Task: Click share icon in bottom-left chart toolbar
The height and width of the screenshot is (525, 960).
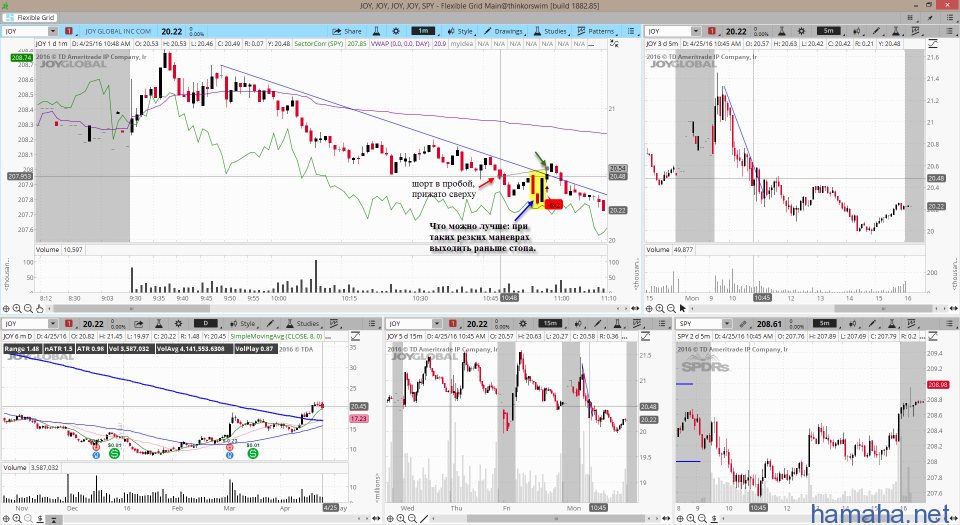Action: click(x=139, y=324)
